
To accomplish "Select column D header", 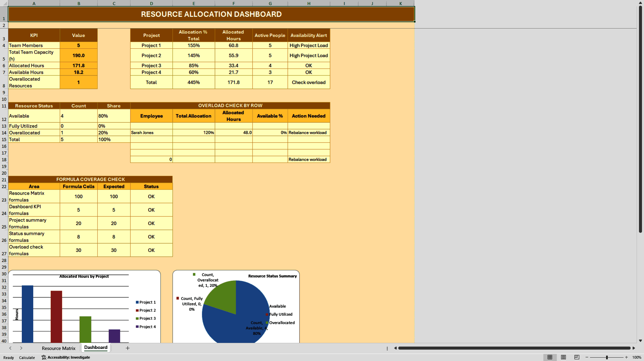I will point(151,3).
